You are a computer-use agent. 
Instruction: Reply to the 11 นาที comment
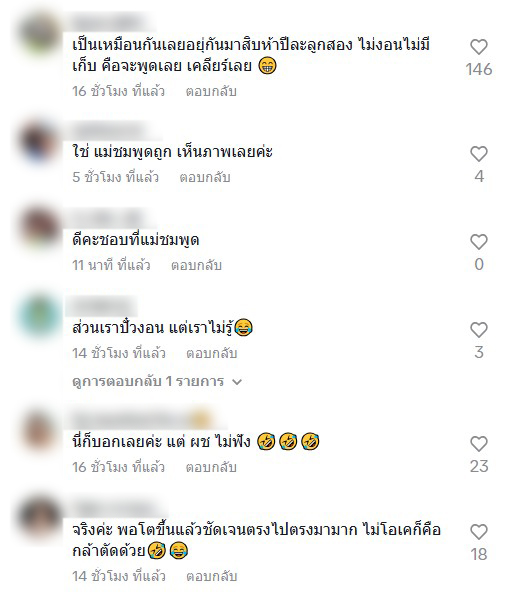click(x=196, y=265)
